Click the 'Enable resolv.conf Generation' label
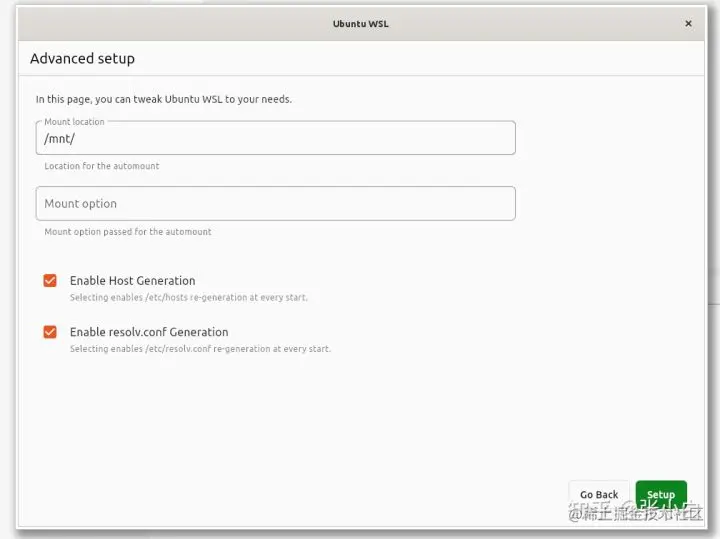Image resolution: width=720 pixels, height=539 pixels. pyautogui.click(x=149, y=332)
